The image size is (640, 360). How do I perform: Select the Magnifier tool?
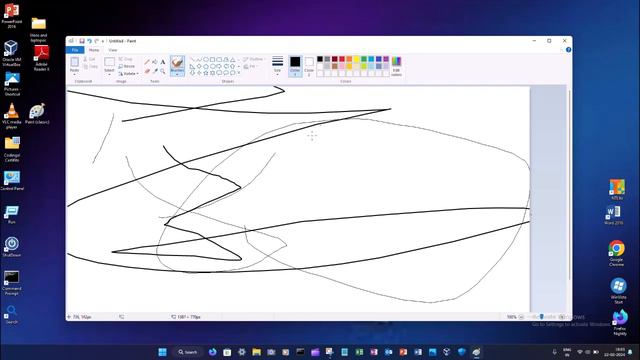pyautogui.click(x=162, y=71)
